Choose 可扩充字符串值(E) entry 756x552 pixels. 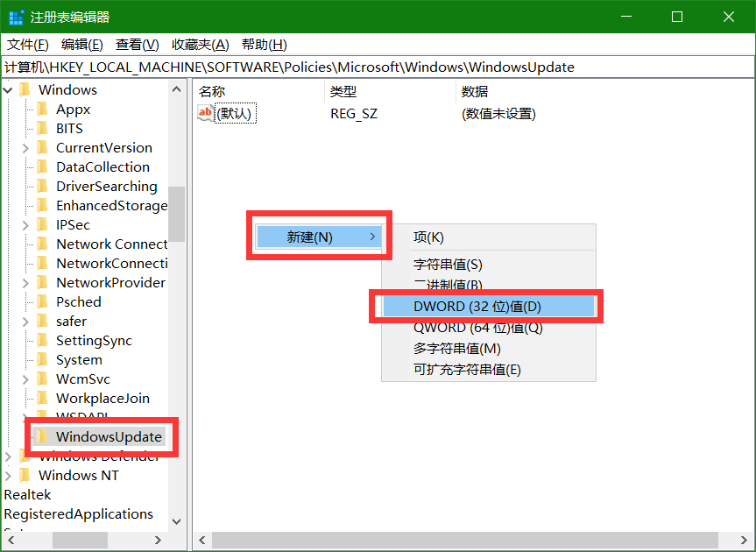[489, 370]
